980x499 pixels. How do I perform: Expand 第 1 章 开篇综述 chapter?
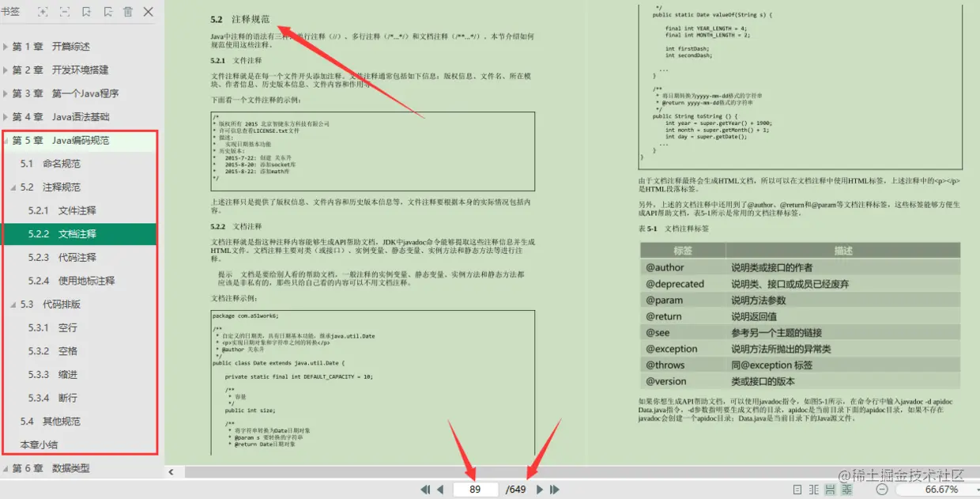click(6, 47)
